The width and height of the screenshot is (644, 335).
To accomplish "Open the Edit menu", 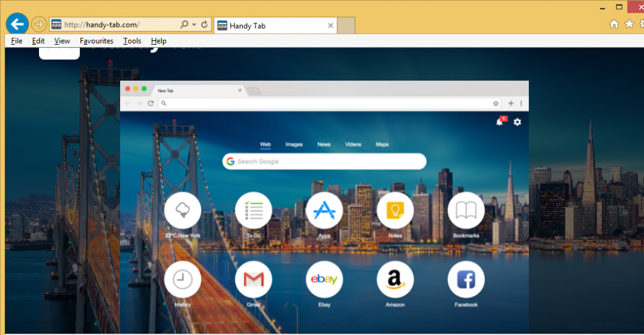I will click(38, 41).
